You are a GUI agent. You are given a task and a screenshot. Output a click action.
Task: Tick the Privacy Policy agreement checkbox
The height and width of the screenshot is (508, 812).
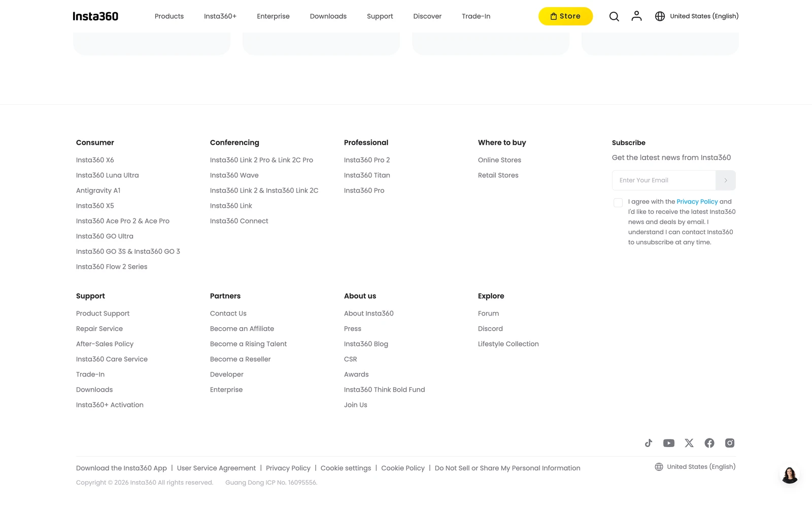point(618,203)
